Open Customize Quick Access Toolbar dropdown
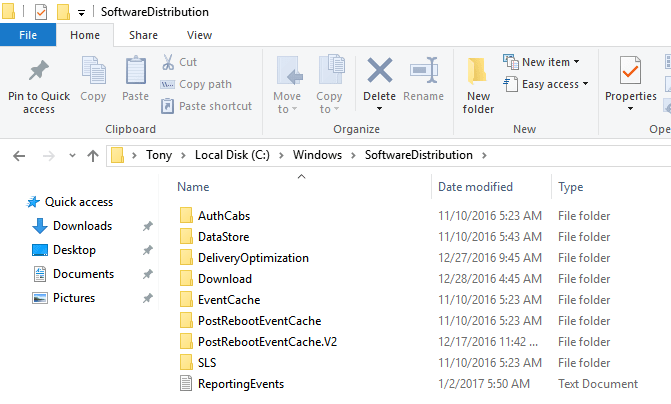Image resolution: width=671 pixels, height=404 pixels. click(x=81, y=13)
